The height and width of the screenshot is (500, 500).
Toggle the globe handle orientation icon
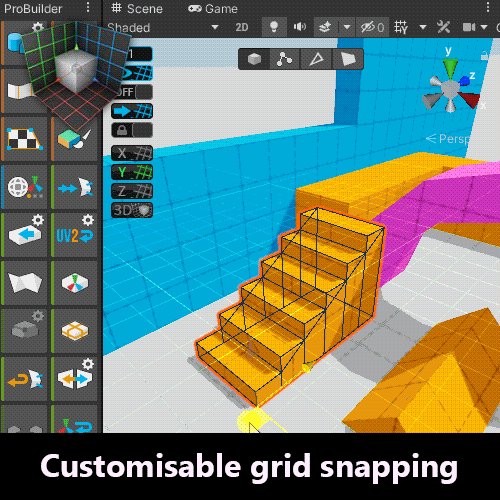(25, 187)
